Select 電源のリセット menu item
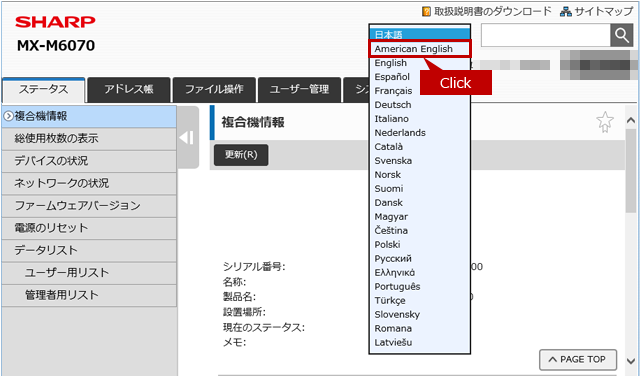 coord(89,228)
